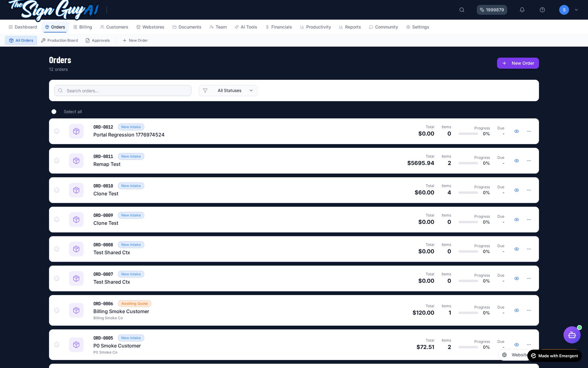Viewport: 588px width, 368px height.
Task: Click progress bar of ORD-0012
Action: [x=468, y=134]
